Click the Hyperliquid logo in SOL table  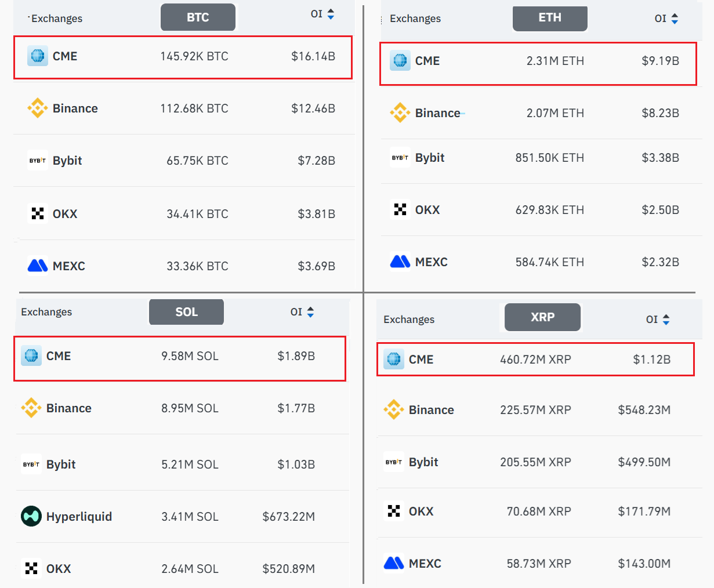31,517
